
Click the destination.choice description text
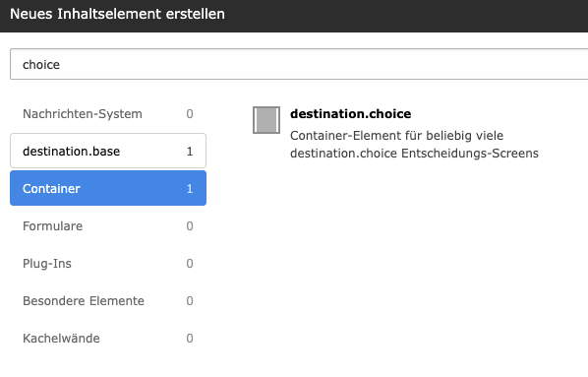click(414, 144)
